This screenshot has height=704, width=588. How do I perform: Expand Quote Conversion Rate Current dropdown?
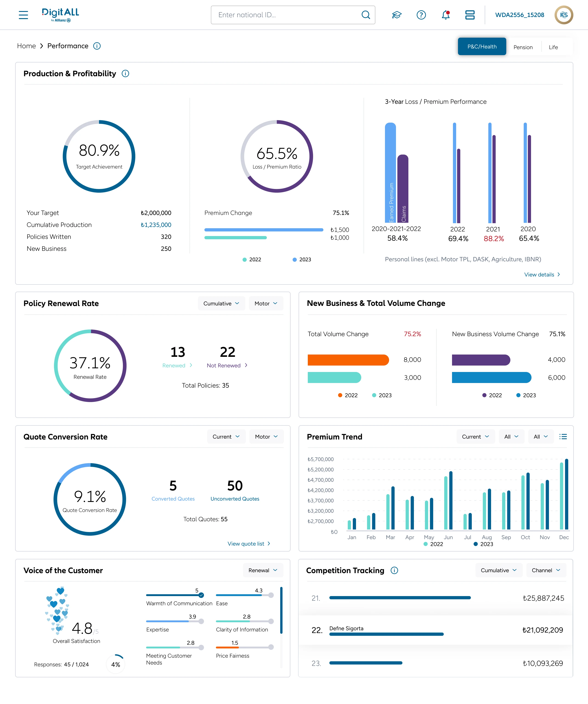(226, 436)
